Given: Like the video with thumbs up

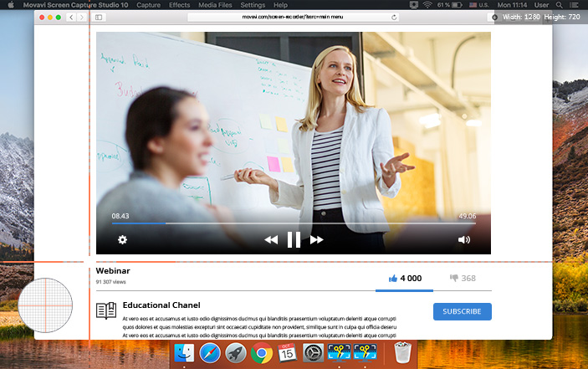Looking at the screenshot, I should coord(392,279).
